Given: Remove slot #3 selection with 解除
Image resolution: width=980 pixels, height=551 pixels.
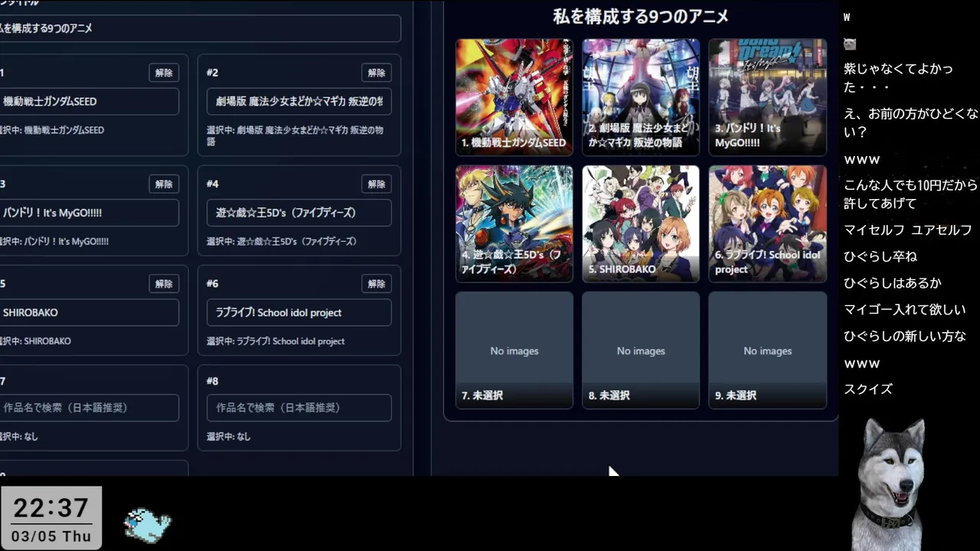Looking at the screenshot, I should [x=164, y=184].
